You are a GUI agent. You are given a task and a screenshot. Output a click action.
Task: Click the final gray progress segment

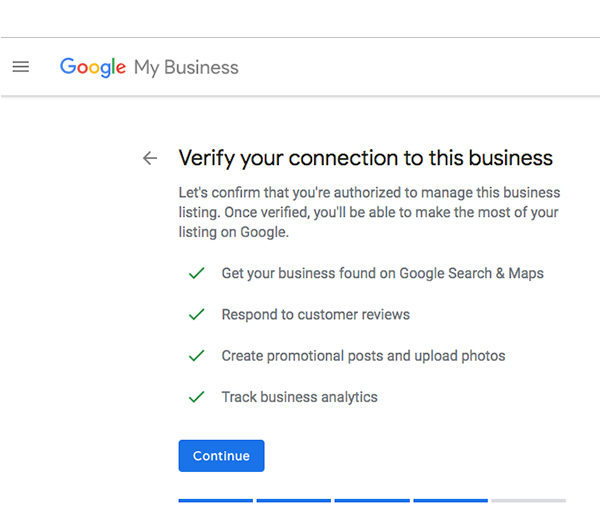tap(528, 500)
